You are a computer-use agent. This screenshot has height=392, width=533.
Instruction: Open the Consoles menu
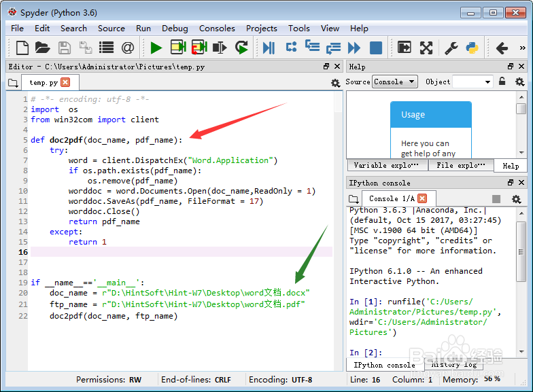[217, 29]
